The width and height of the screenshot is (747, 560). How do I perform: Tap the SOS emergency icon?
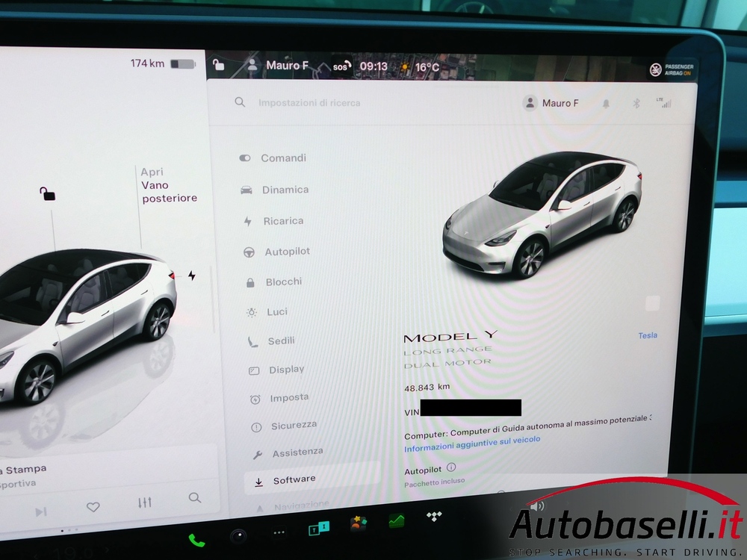coord(341,66)
